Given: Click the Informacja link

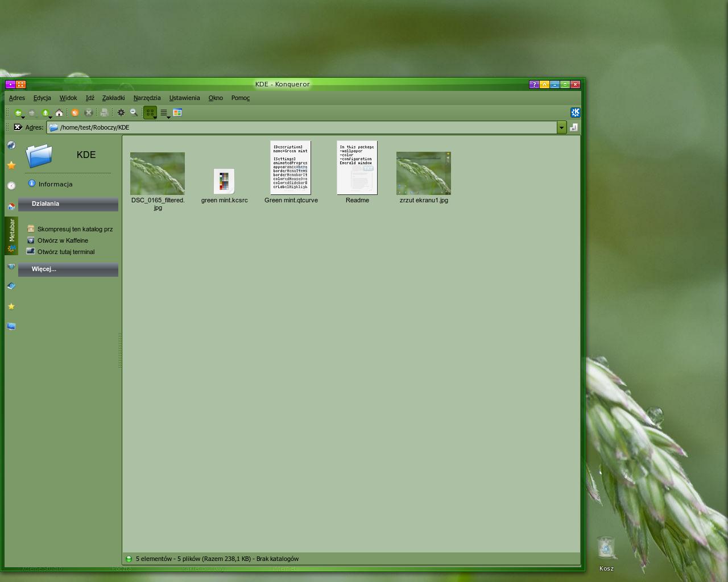Looking at the screenshot, I should 55,184.
